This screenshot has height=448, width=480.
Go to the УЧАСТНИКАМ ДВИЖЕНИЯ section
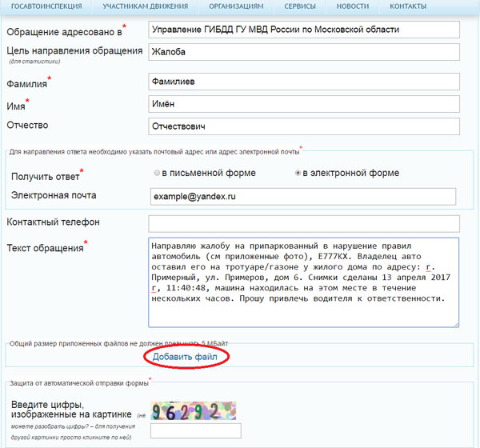[140, 6]
